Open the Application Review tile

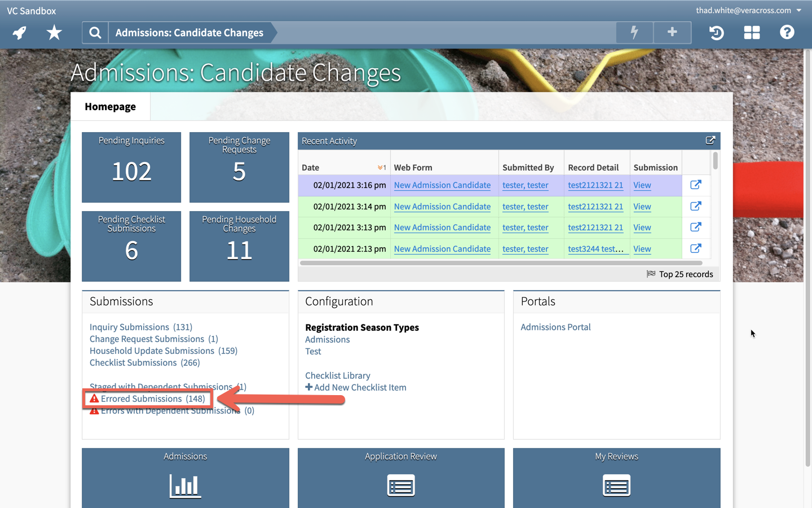tap(401, 478)
